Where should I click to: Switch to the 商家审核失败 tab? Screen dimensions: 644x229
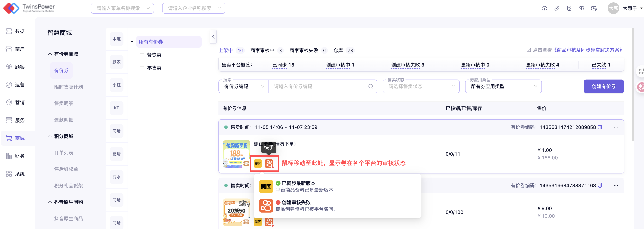(304, 51)
